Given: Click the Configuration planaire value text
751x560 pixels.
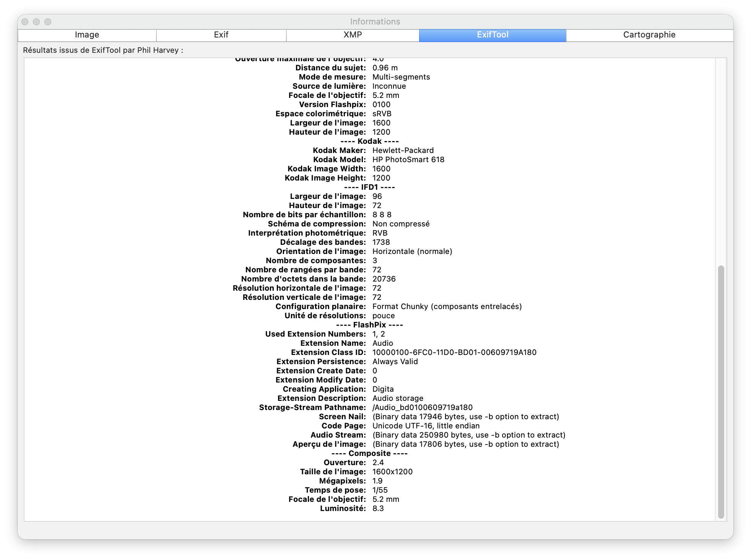Looking at the screenshot, I should (447, 306).
